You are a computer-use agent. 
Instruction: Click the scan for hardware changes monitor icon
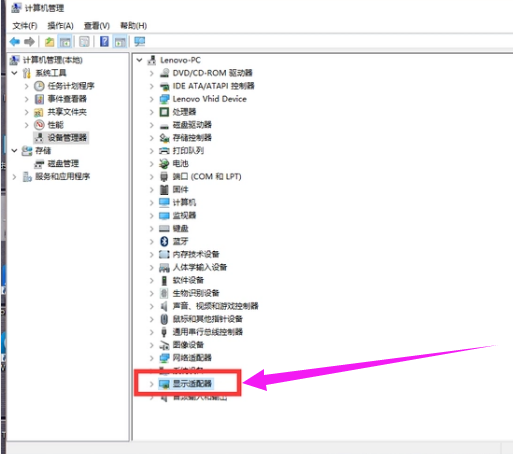coord(139,42)
